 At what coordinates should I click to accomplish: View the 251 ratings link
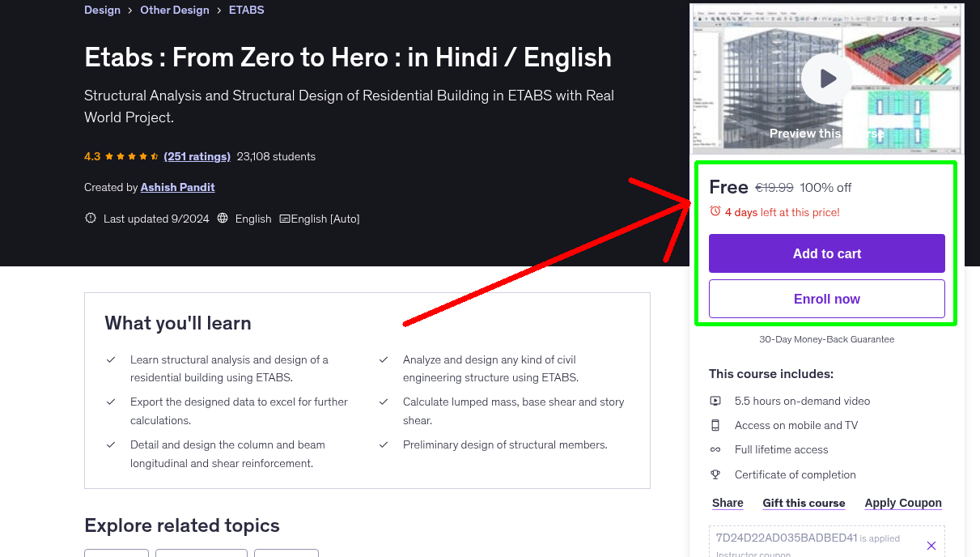point(197,156)
